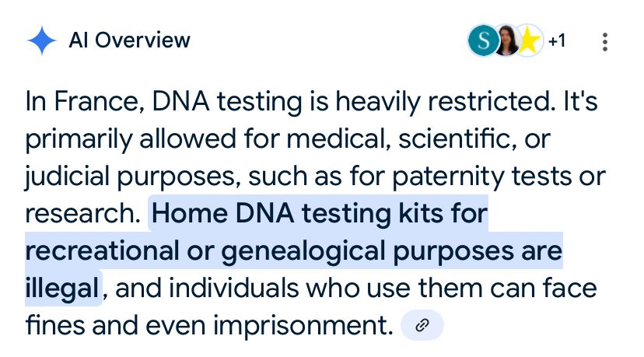Expand the +1 additional sources indicator

(557, 40)
